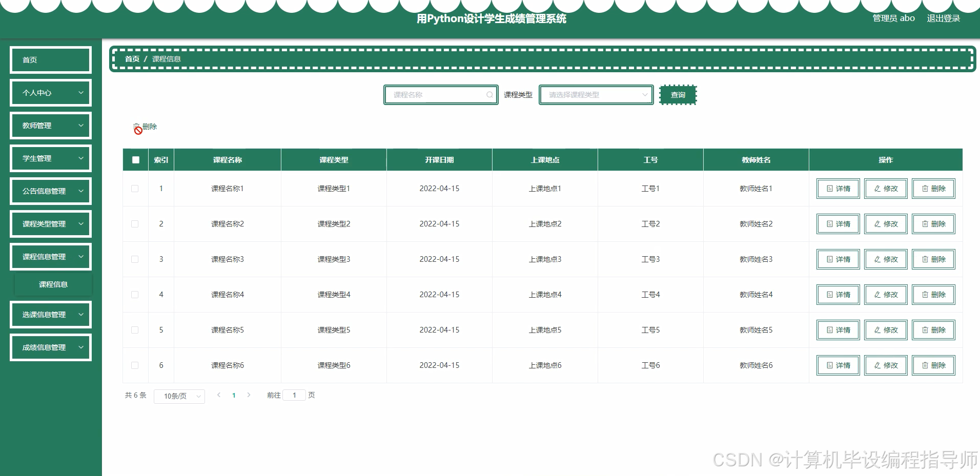Open 详情 for 课程名称2
980x476 pixels.
pos(838,224)
